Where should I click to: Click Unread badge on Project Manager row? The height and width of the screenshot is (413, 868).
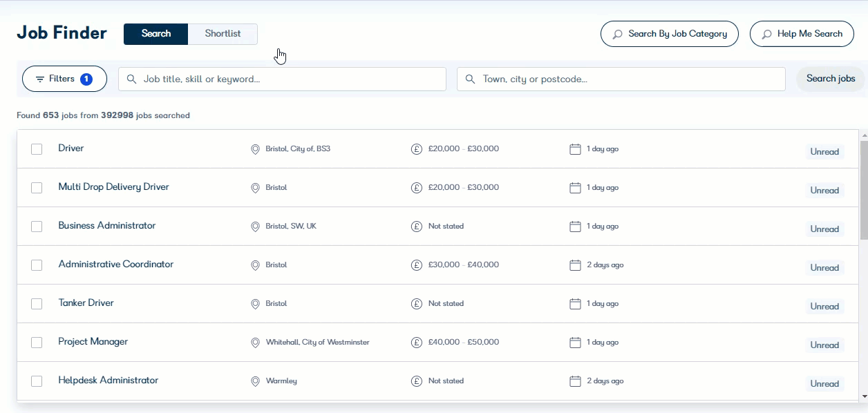pos(824,345)
